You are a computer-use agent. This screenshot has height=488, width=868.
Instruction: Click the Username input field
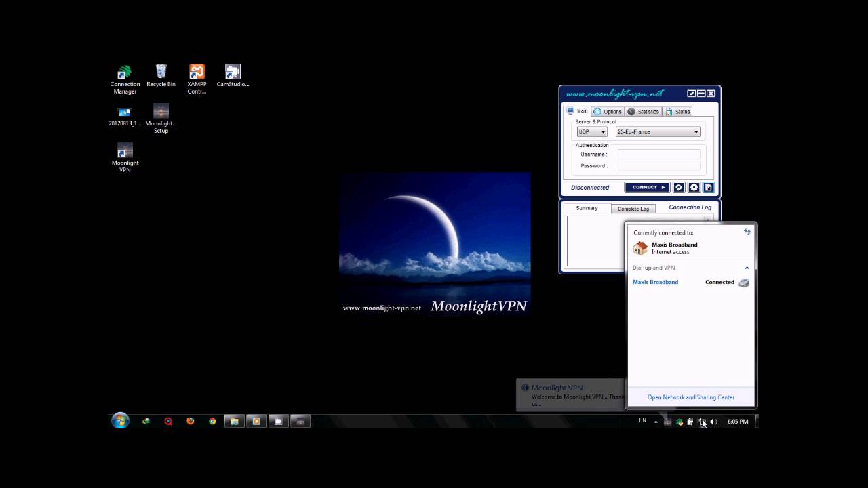click(658, 155)
